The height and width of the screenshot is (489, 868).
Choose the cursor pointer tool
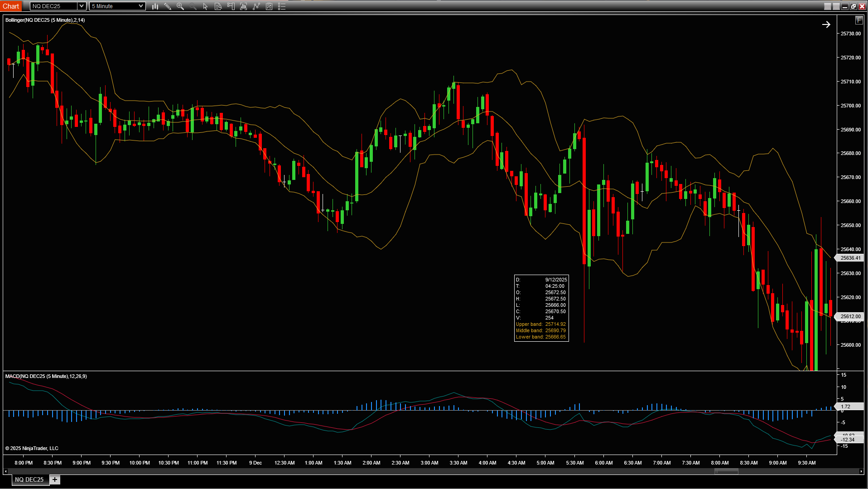206,6
